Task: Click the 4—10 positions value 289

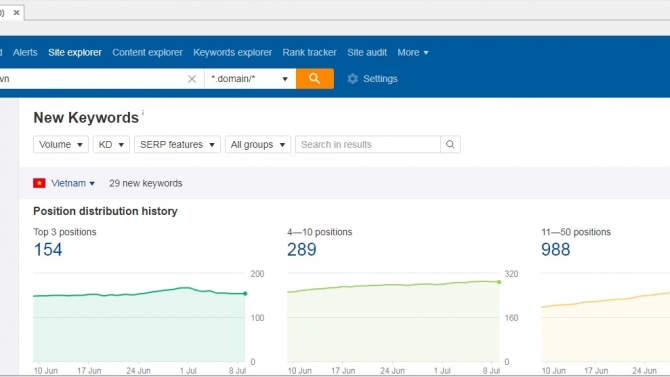Action: (x=302, y=250)
